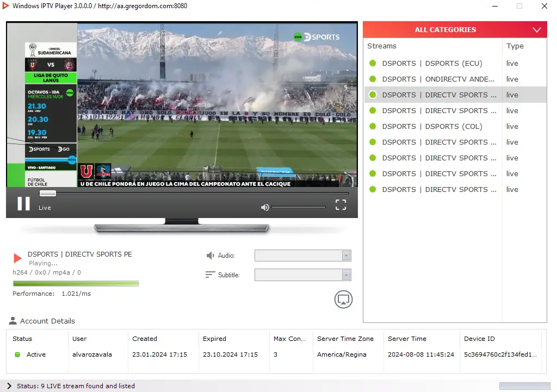Select the DSPORTS | DSPORTS (ECU) stream
Viewport: 557px width, 392px height.
click(432, 63)
